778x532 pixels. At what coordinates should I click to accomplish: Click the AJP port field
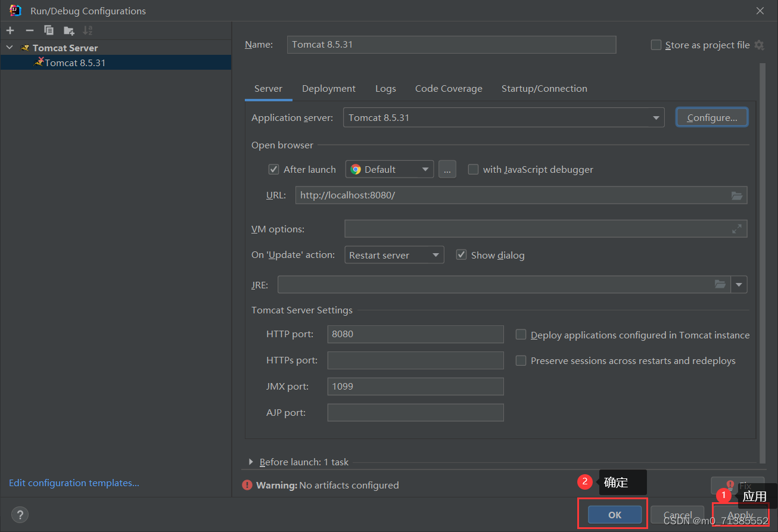pos(415,413)
